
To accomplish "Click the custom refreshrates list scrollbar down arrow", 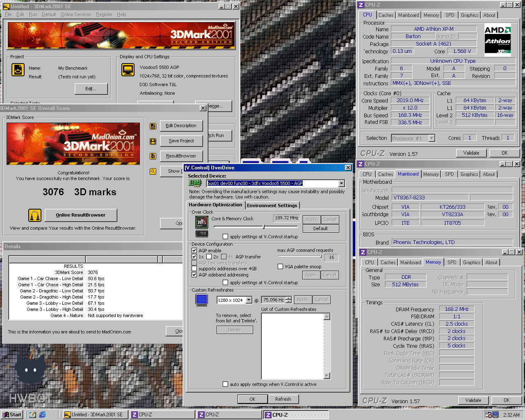I will point(327,376).
